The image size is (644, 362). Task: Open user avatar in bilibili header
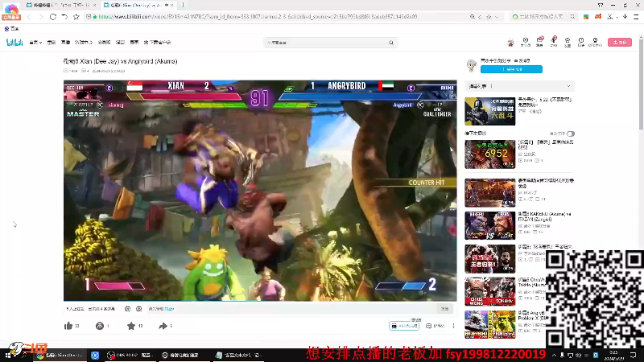510,43
